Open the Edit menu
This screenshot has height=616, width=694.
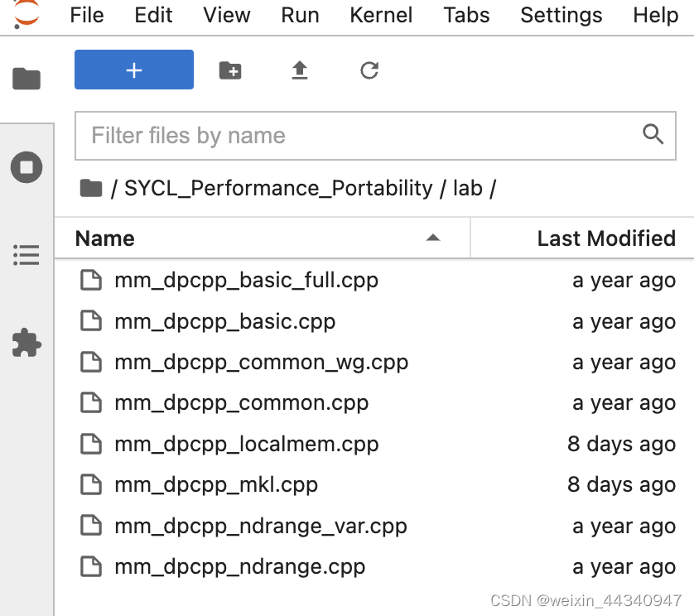[x=153, y=16]
